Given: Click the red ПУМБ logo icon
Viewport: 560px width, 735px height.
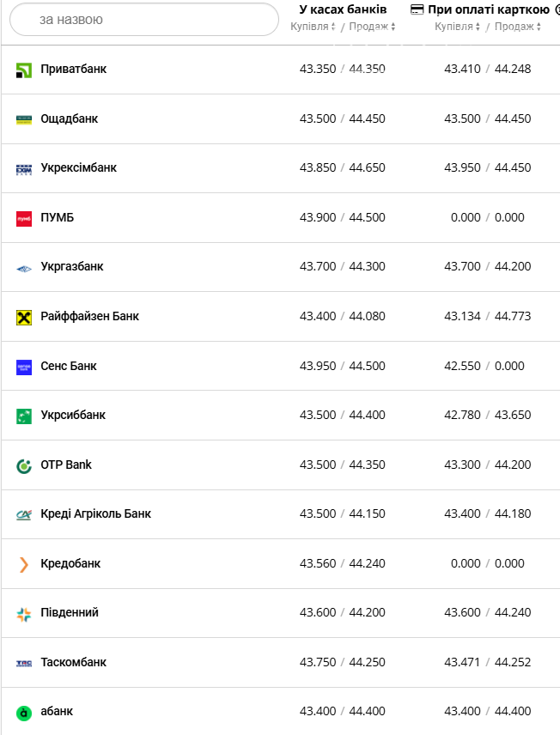Looking at the screenshot, I should [24, 219].
